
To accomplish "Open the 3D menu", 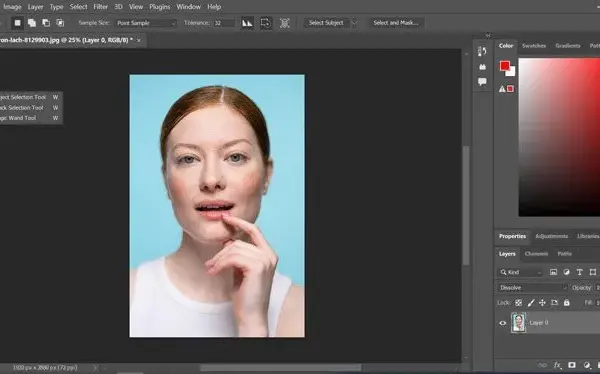I will 119,7.
